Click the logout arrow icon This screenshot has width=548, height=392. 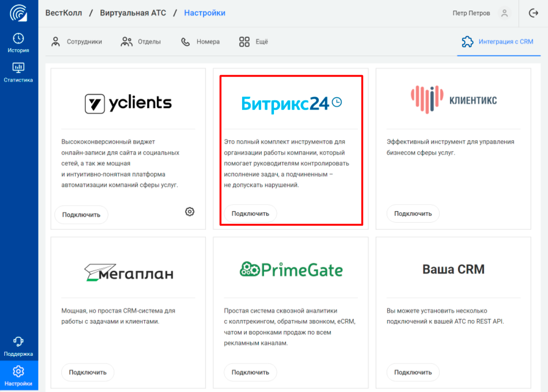pyautogui.click(x=533, y=13)
